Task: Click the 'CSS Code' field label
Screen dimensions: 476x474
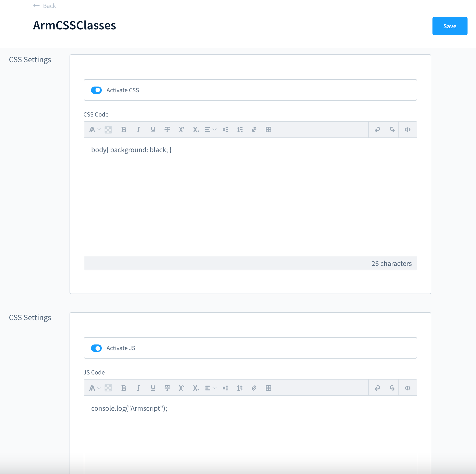Action: (96, 114)
